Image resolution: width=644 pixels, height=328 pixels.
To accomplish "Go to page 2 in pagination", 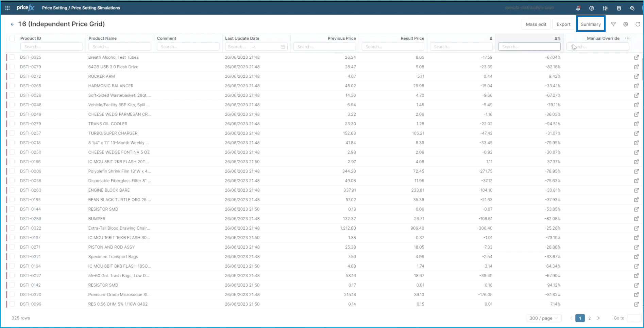I will (590, 318).
